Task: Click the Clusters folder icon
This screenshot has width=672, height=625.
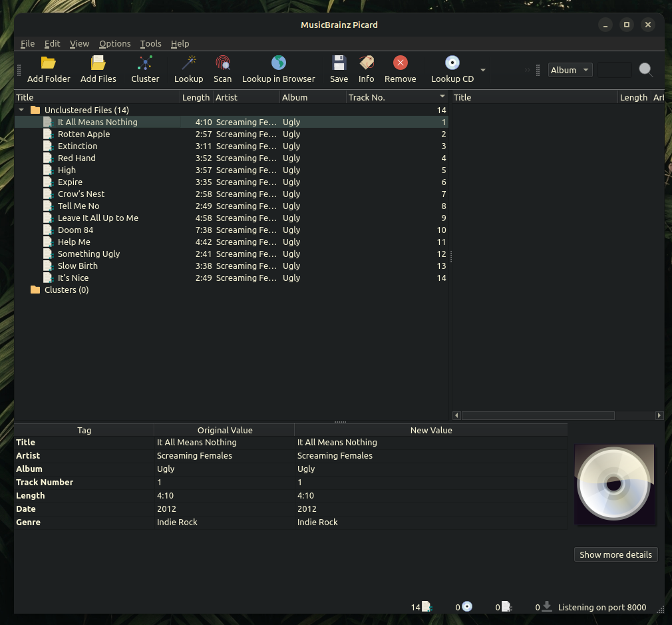Action: tap(35, 290)
